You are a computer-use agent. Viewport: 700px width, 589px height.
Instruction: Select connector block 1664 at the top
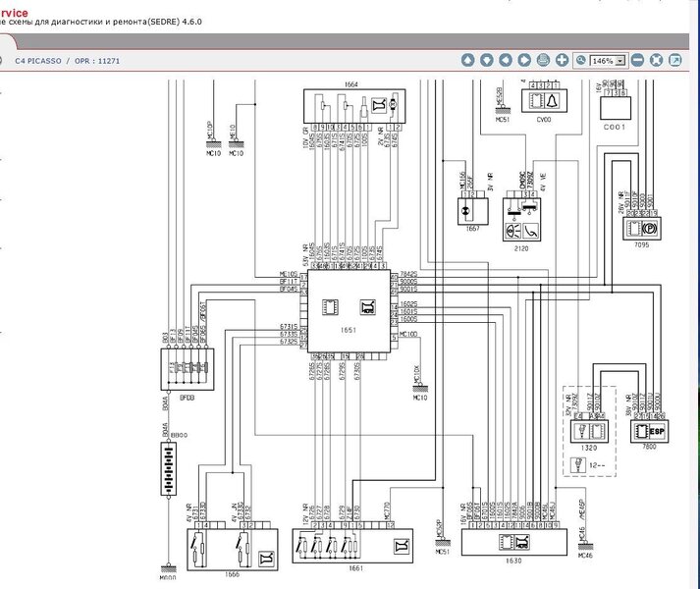(x=352, y=103)
